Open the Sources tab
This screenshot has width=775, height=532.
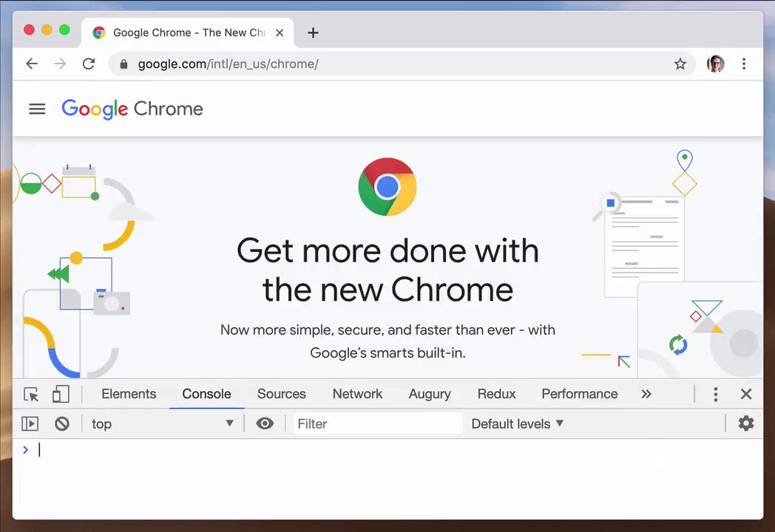point(281,394)
